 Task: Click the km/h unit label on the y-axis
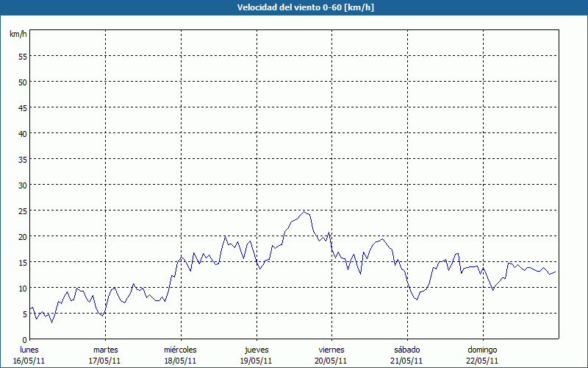(x=18, y=35)
